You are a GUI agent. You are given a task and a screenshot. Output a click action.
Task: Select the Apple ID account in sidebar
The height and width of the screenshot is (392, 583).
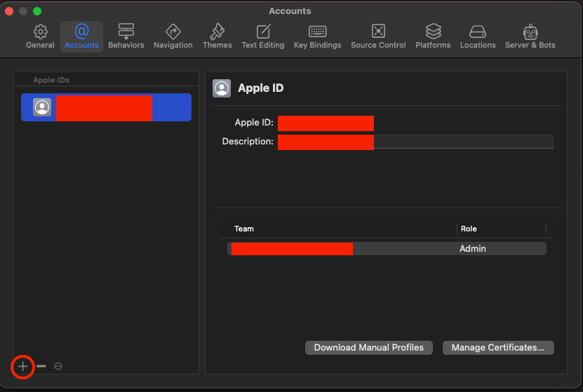point(107,107)
